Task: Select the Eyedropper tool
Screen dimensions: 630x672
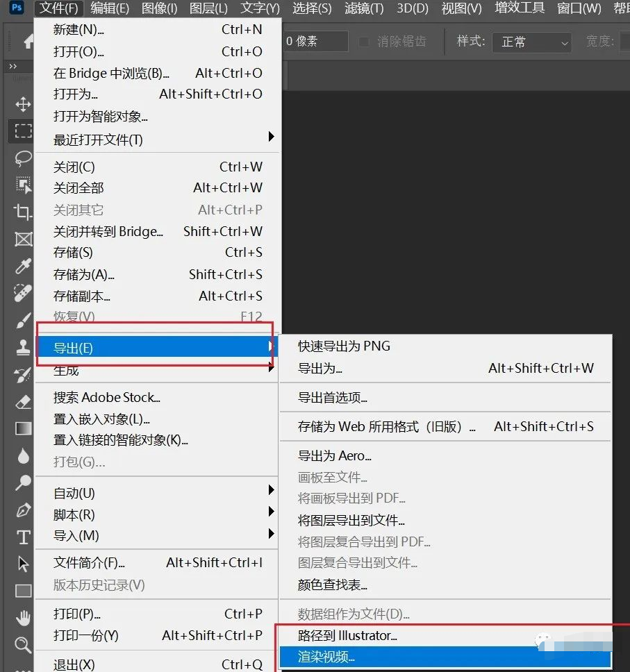Action: pos(23,266)
